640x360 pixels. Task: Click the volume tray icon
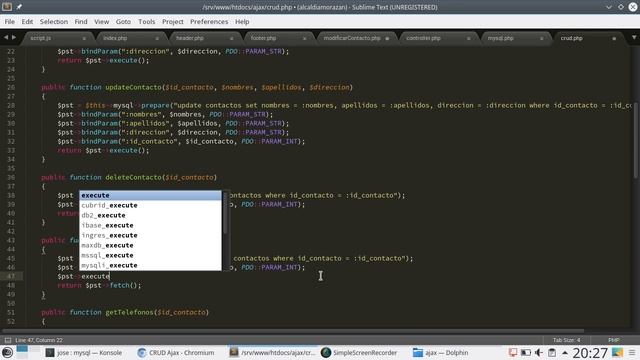(539, 352)
